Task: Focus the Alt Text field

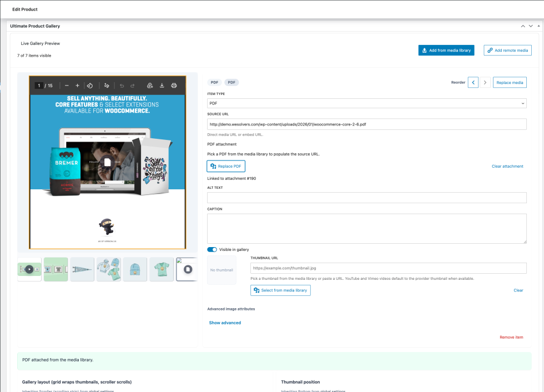Action: click(x=367, y=198)
